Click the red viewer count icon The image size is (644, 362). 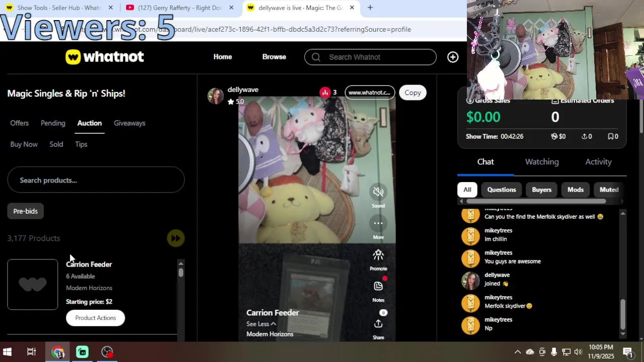click(325, 93)
